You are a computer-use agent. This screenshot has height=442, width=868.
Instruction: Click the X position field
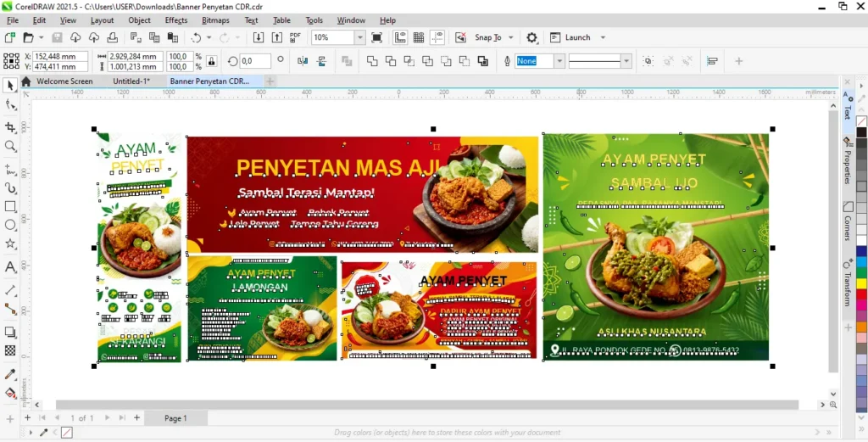point(61,56)
